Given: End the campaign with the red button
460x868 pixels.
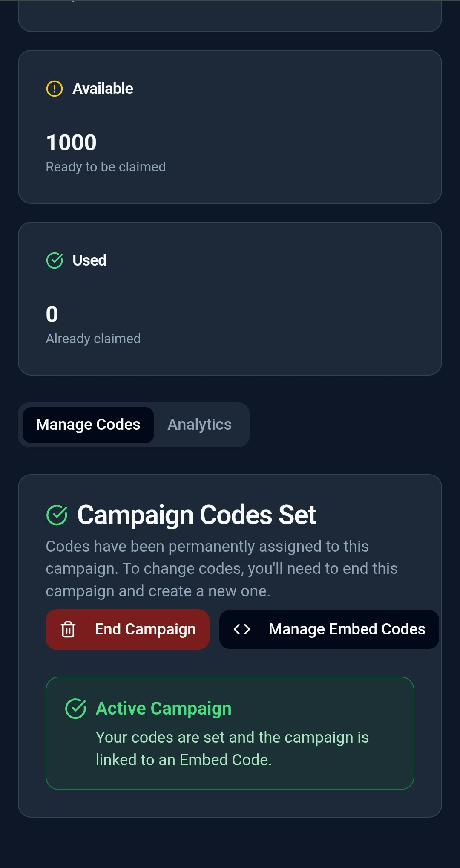Looking at the screenshot, I should 127,629.
